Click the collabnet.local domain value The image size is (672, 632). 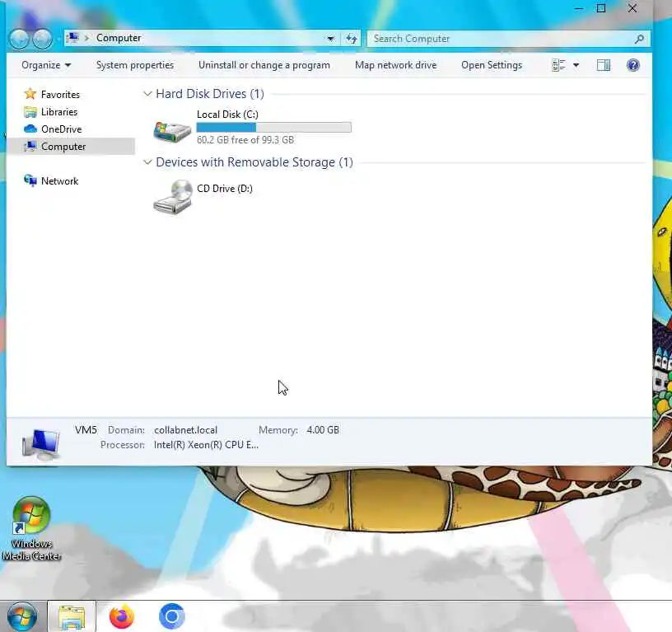click(185, 430)
